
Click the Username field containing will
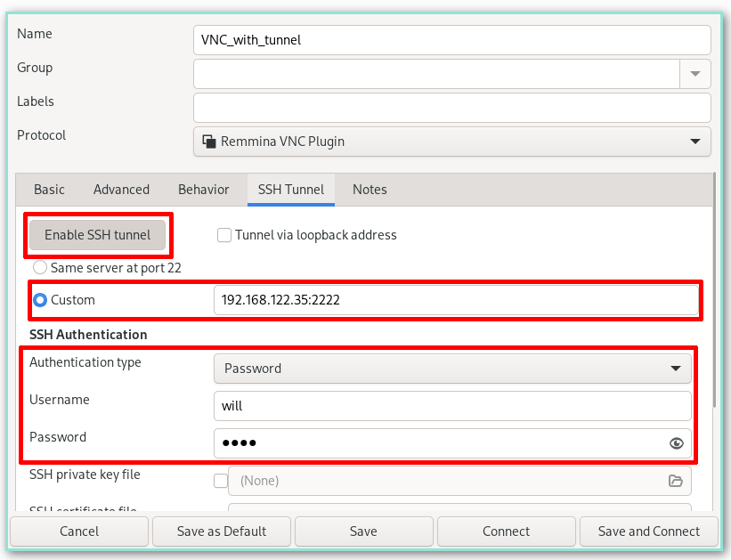point(452,406)
